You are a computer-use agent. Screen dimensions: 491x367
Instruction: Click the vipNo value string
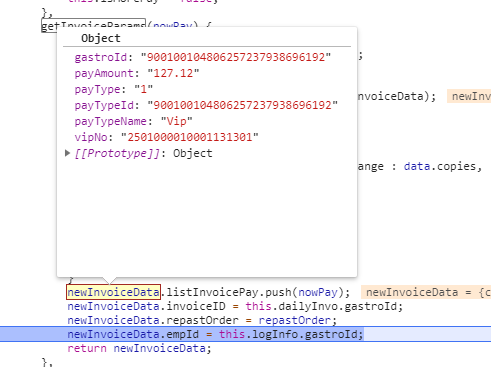click(190, 137)
